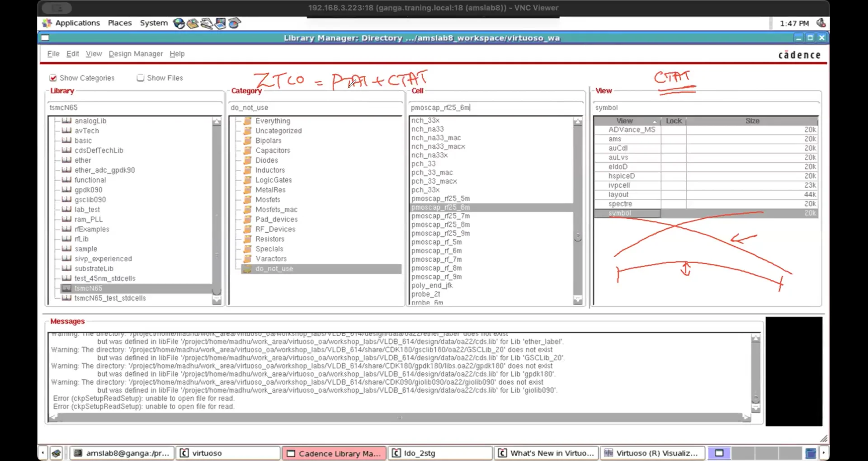The height and width of the screenshot is (461, 868).
Task: Click the volume icon in the top panel
Action: pyautogui.click(x=821, y=23)
